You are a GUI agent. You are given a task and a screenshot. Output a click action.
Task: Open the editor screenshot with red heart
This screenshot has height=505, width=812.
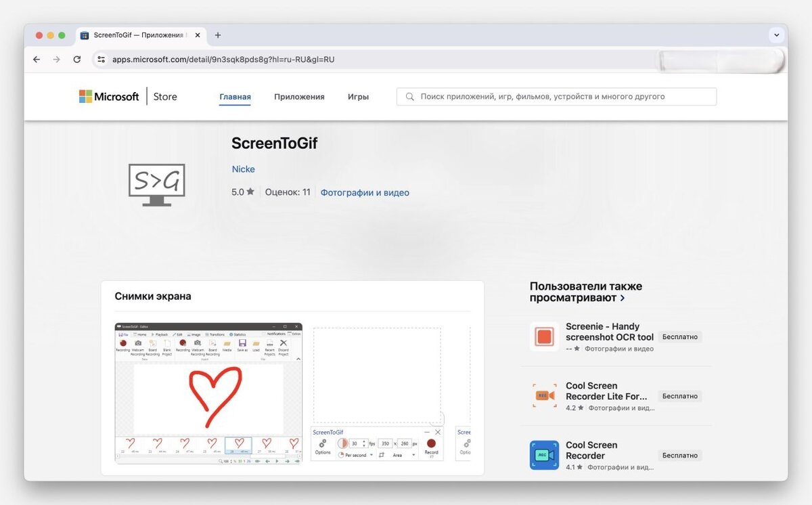[x=208, y=393]
